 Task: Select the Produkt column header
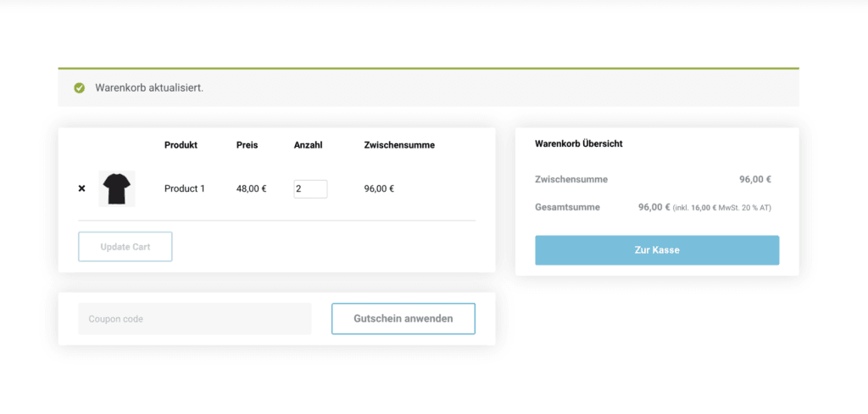point(181,145)
